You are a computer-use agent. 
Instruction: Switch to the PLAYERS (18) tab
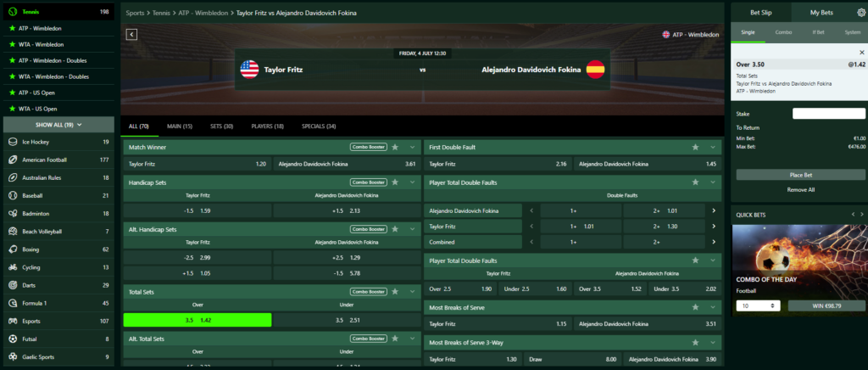click(x=267, y=126)
